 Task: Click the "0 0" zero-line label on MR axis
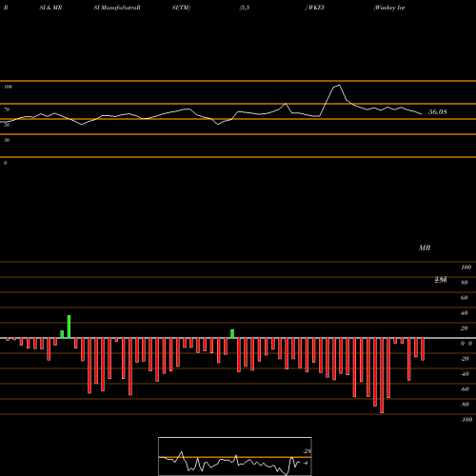(466, 344)
